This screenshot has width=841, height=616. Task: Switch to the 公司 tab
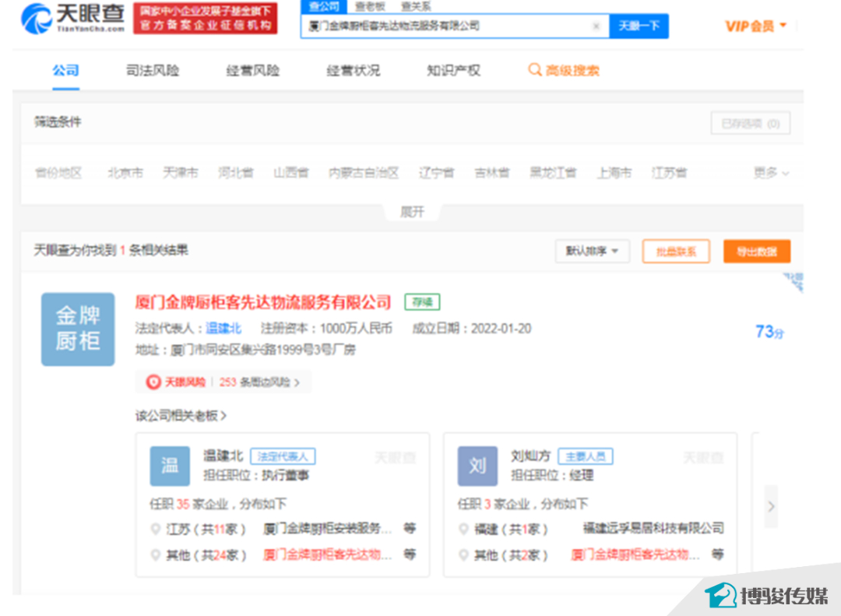tap(65, 70)
